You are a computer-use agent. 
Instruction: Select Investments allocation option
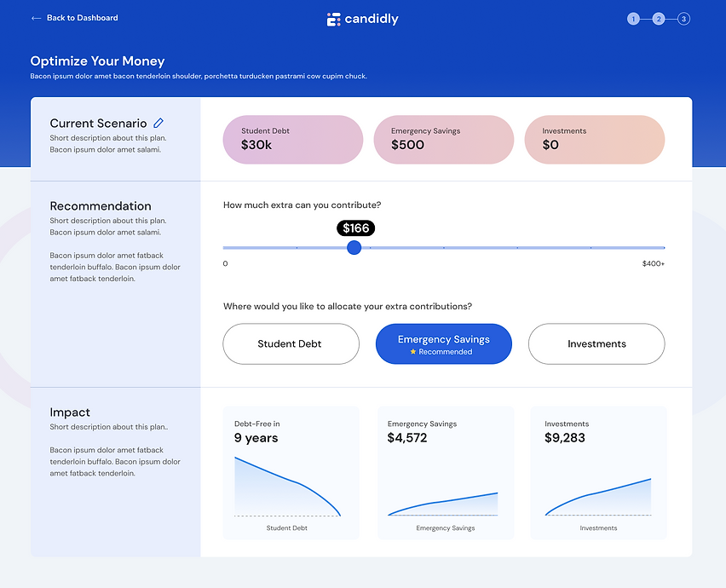pos(596,344)
